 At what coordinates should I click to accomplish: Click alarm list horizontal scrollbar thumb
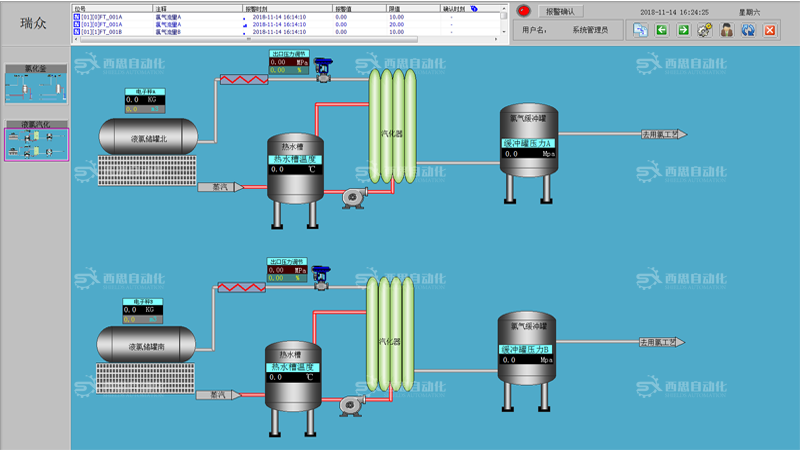[248, 39]
